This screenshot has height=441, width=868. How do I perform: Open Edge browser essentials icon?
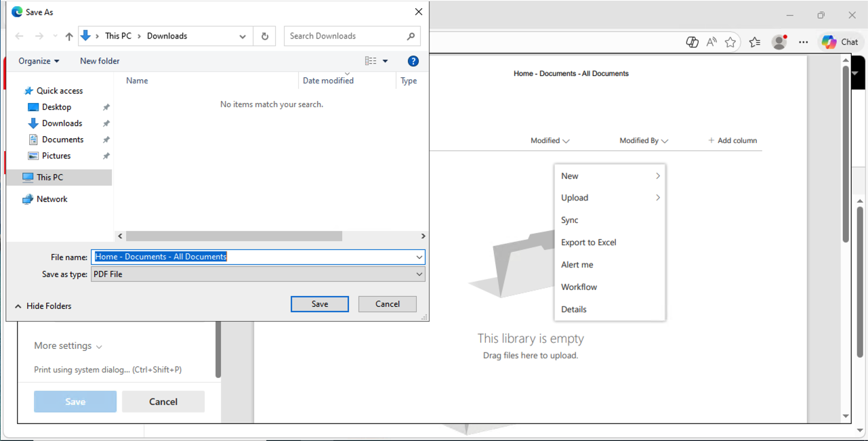[692, 42]
